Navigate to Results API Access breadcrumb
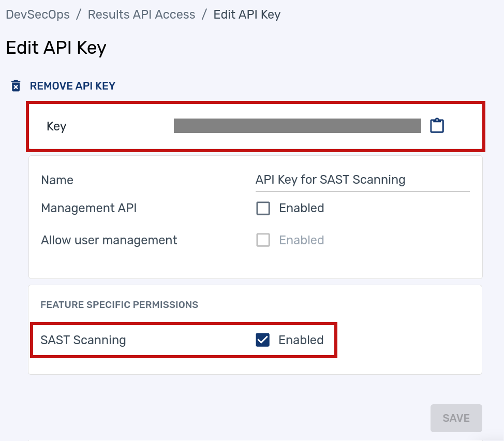The width and height of the screenshot is (504, 441). click(141, 14)
